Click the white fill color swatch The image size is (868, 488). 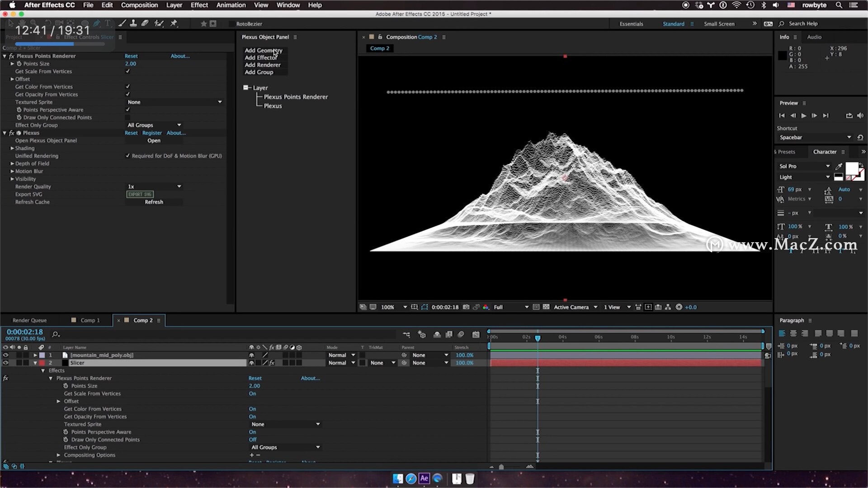[x=852, y=168]
